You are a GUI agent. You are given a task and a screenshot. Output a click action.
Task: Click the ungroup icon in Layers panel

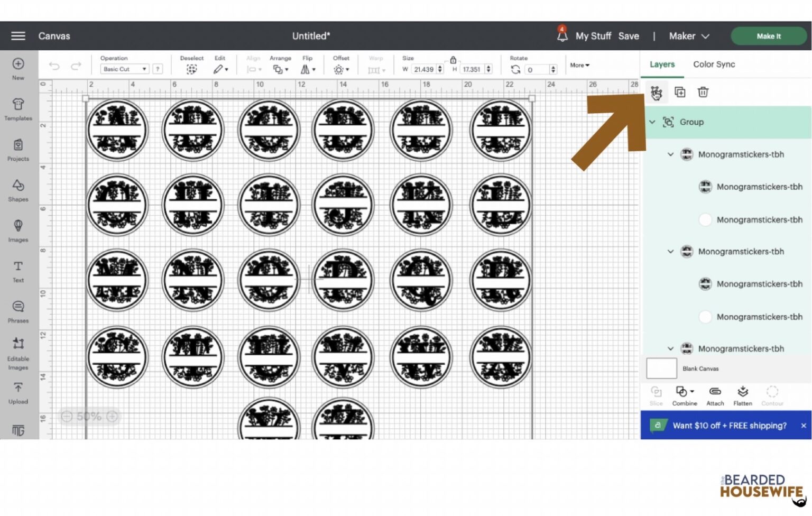coord(656,93)
